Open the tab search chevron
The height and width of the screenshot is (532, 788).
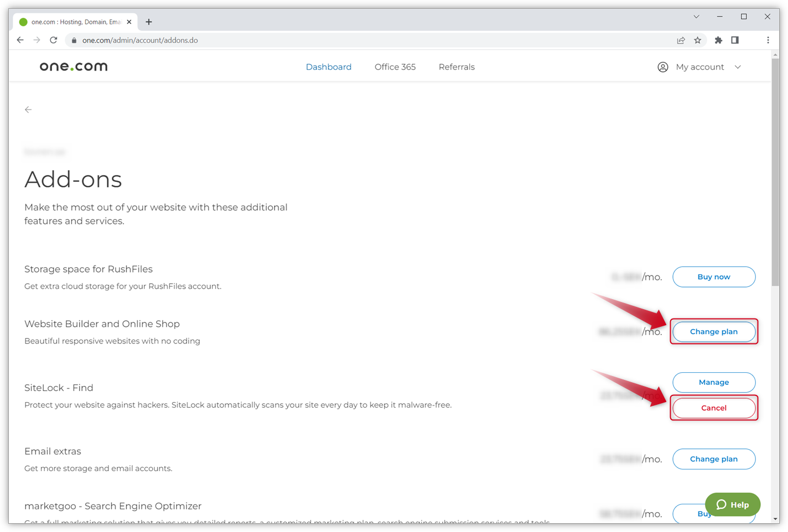[x=696, y=17]
